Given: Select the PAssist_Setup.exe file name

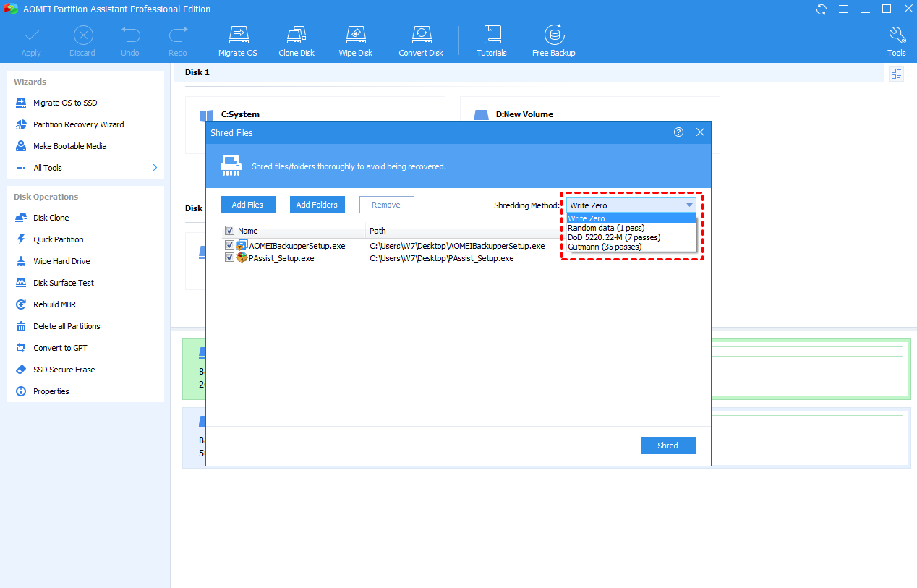Looking at the screenshot, I should point(281,258).
